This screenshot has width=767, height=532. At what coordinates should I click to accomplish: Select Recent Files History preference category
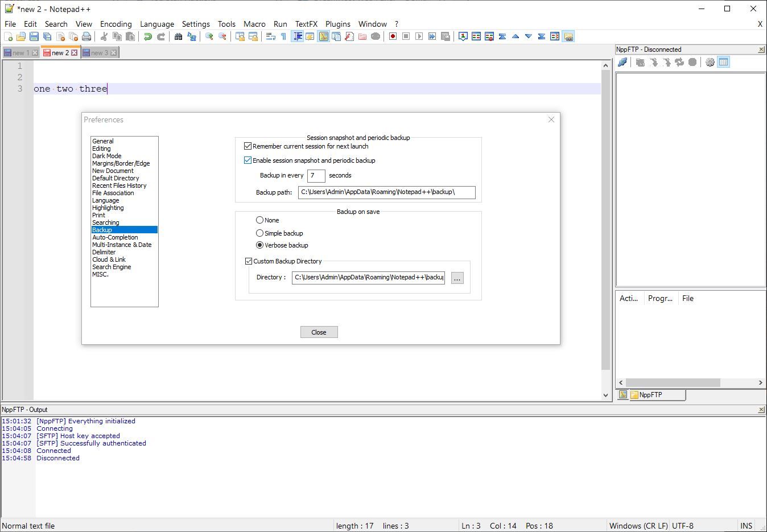tap(124, 185)
